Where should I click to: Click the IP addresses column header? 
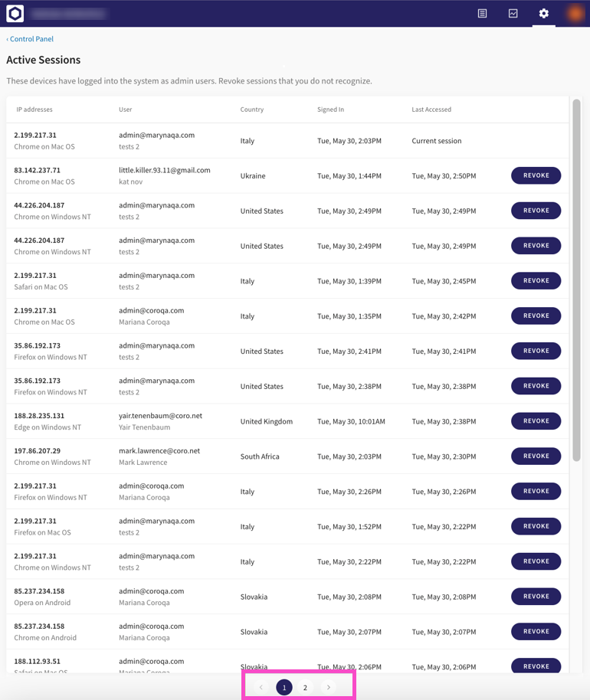click(34, 110)
